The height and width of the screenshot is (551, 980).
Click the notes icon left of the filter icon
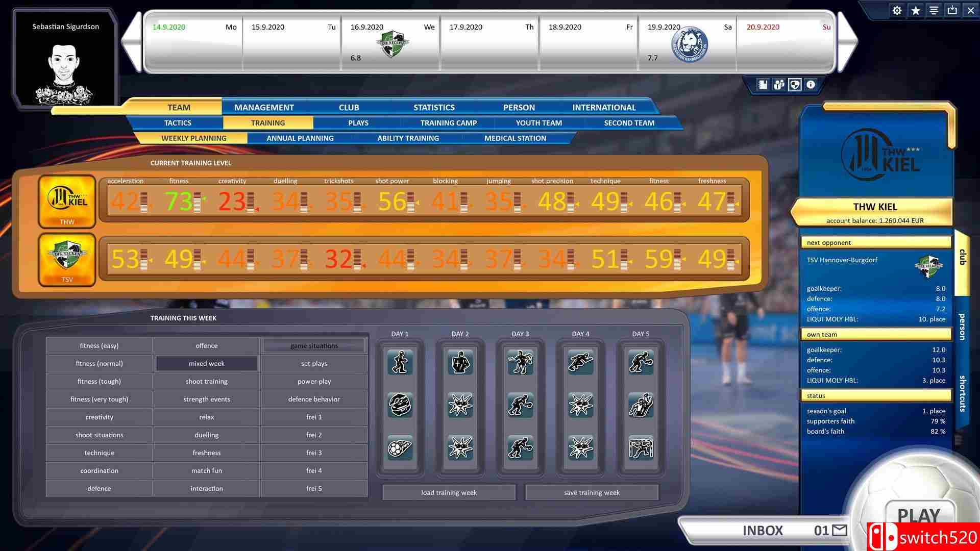(x=763, y=85)
